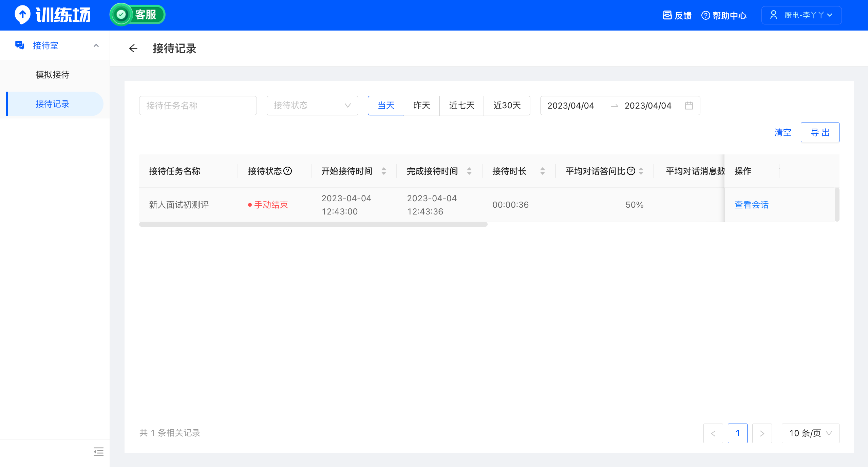The width and height of the screenshot is (868, 467).
Task: Open 帮助中心 help center
Action: (x=724, y=15)
